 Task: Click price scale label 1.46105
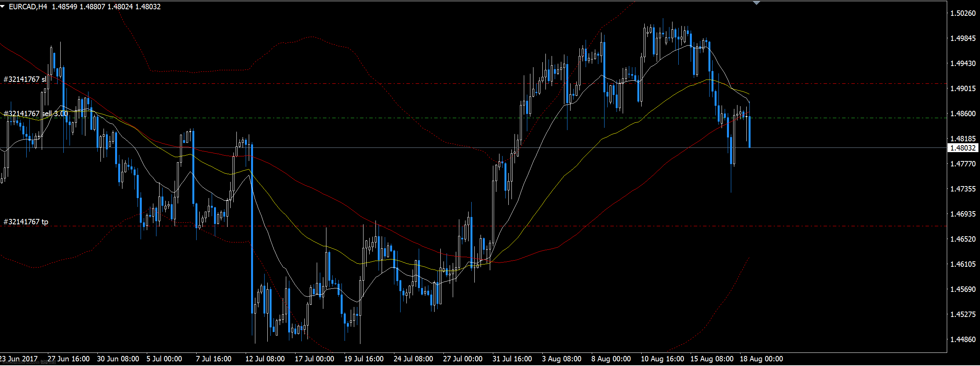tap(963, 264)
